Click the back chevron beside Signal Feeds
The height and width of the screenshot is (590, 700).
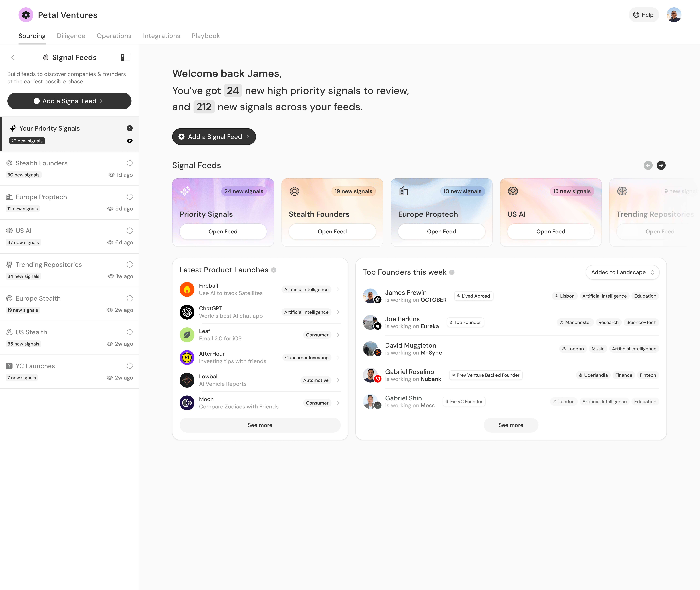coord(13,58)
